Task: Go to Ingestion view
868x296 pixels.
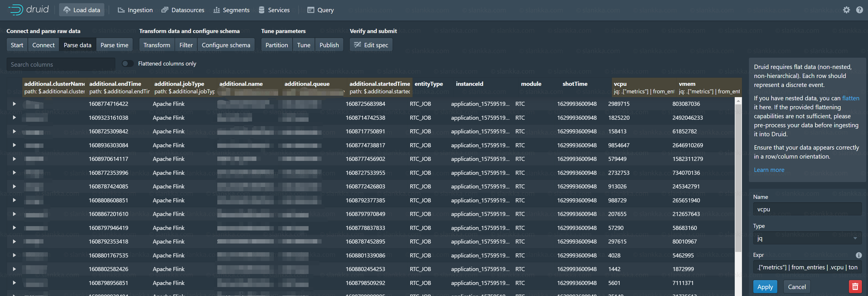Action: pos(135,10)
